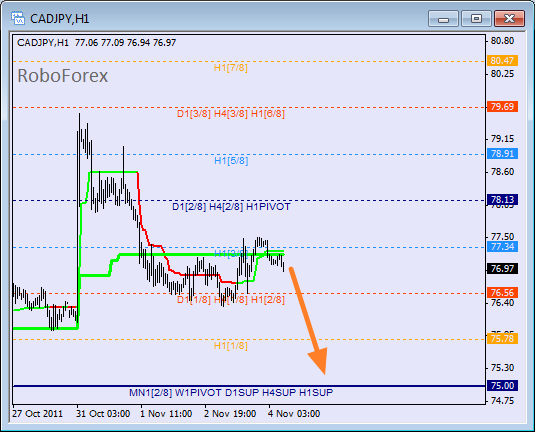Click the 27 Oct 2011 time label
The image size is (535, 432).
(38, 414)
